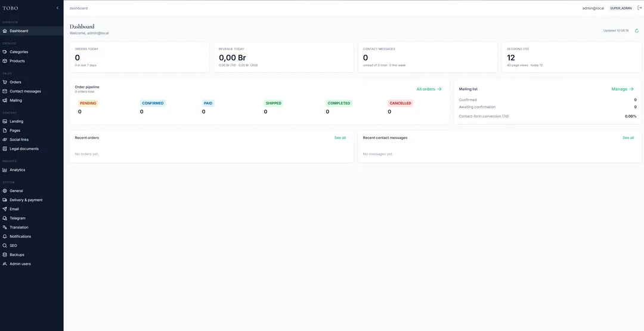Open Legal documents menu item
Image resolution: width=644 pixels, height=331 pixels.
pos(32,149)
